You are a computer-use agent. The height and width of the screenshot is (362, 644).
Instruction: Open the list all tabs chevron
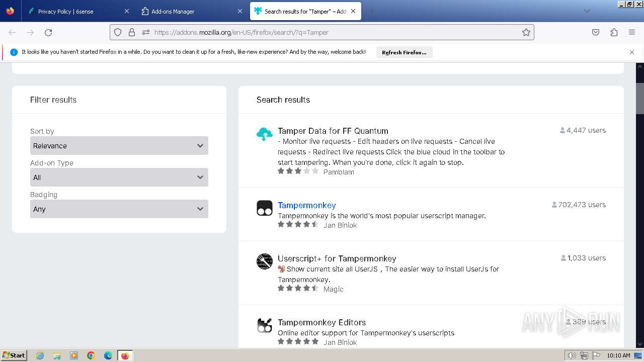coord(587,11)
